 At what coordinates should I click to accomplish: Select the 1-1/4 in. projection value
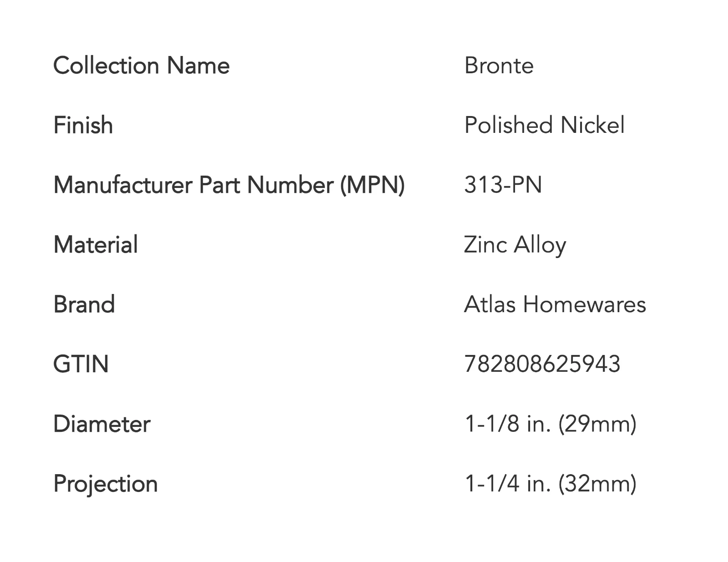[507, 484]
